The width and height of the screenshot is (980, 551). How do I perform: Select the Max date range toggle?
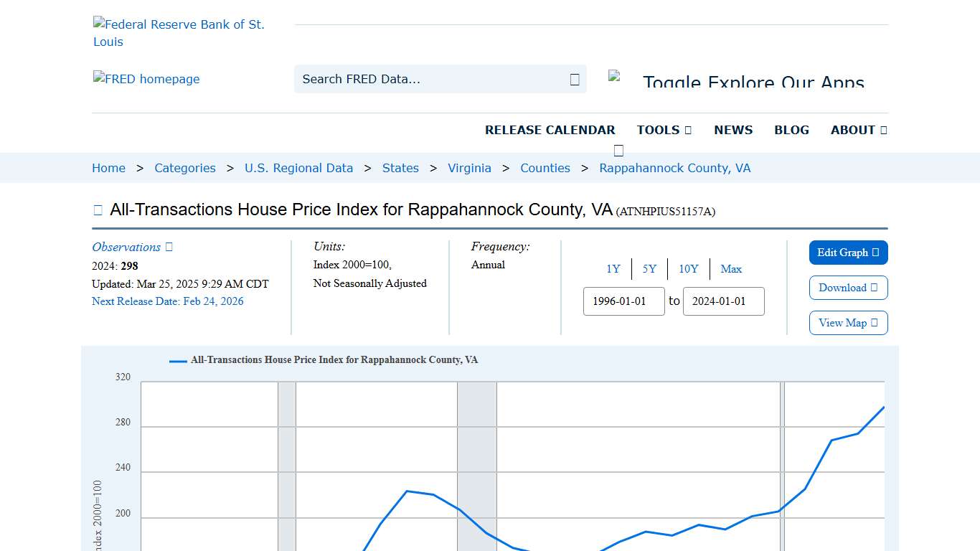(x=731, y=269)
